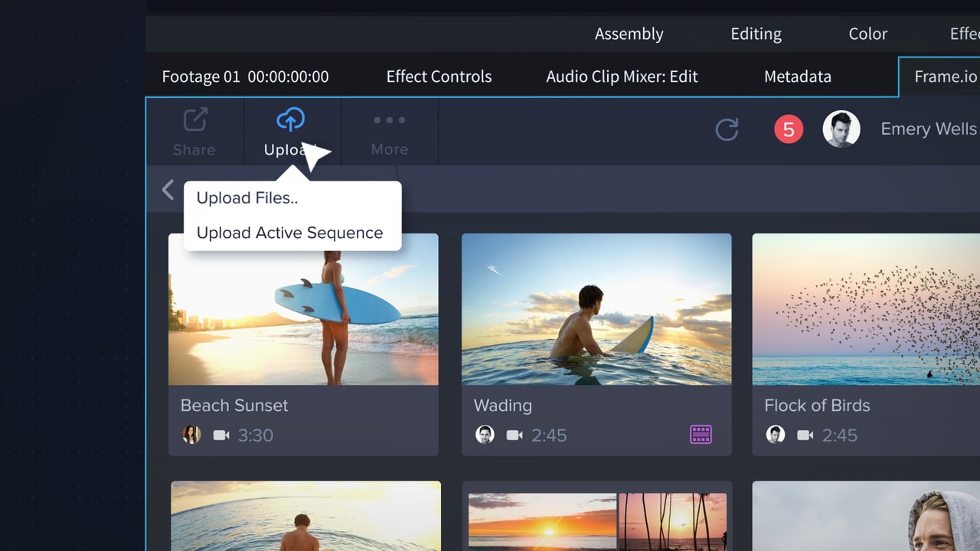Switch to the Effect Controls tab

439,77
